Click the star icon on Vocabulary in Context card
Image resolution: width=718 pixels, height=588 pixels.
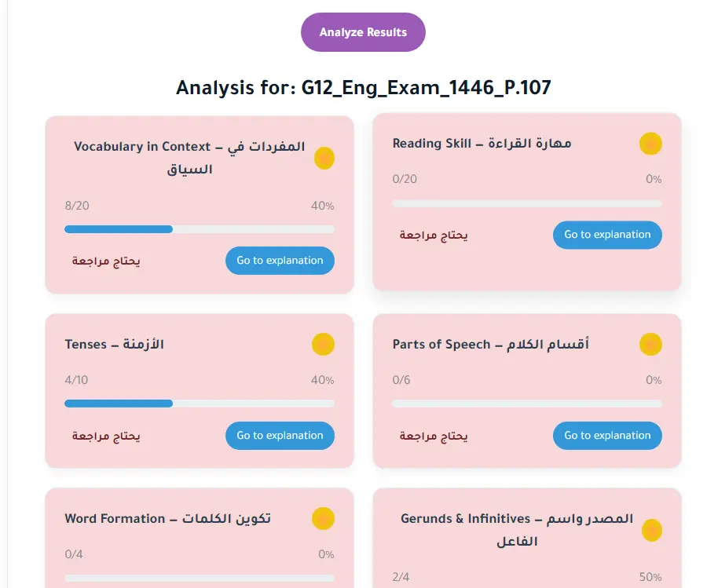(324, 159)
